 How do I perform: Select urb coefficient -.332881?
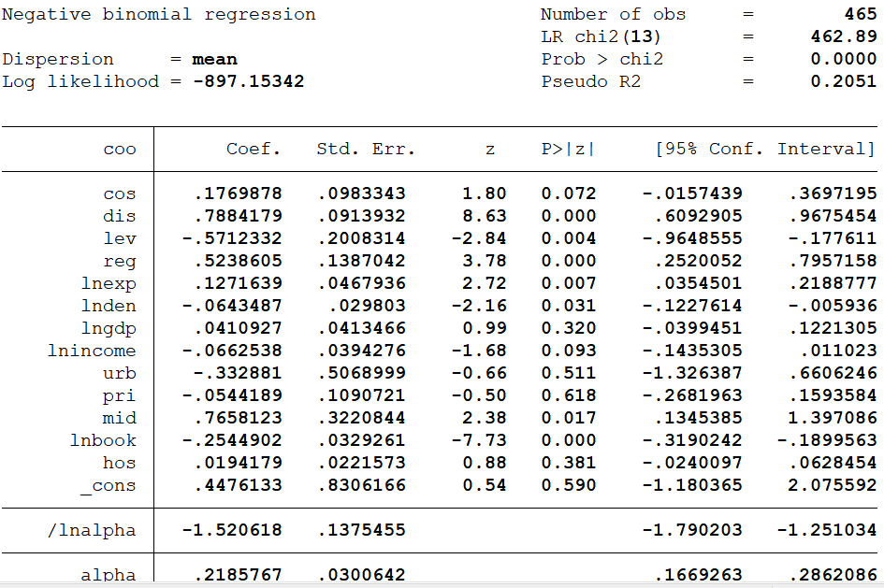click(238, 373)
